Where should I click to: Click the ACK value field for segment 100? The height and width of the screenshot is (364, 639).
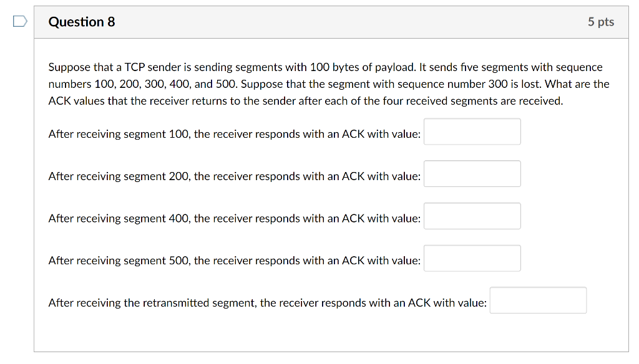tap(472, 132)
